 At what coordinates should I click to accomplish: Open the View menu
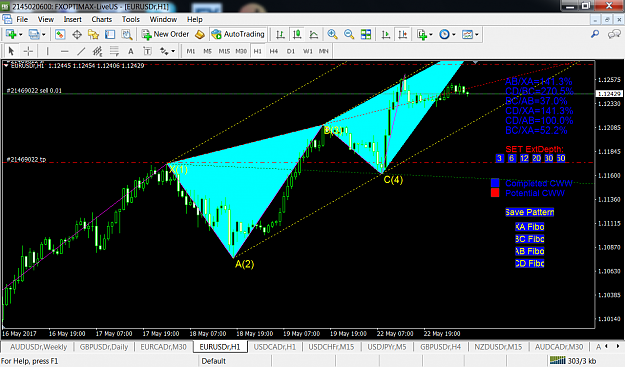[46, 19]
